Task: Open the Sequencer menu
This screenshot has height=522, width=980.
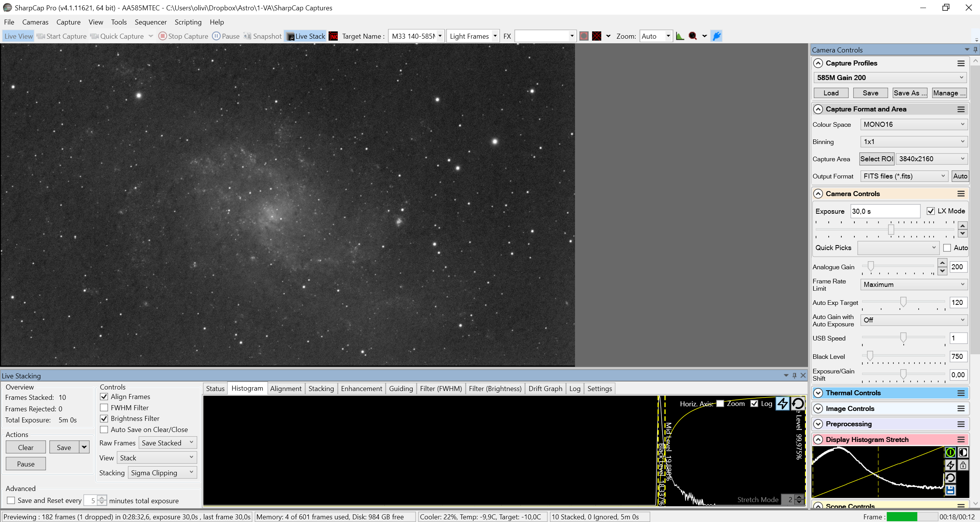Action: (x=151, y=22)
